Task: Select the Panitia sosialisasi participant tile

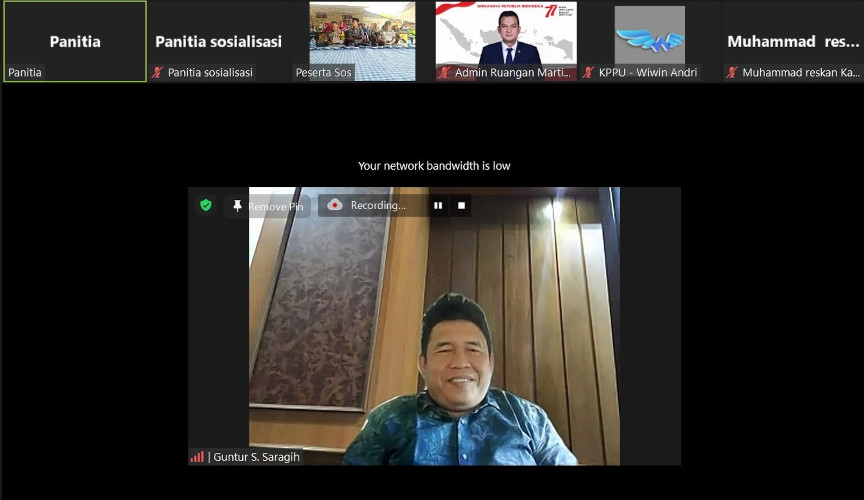Action: coord(218,41)
